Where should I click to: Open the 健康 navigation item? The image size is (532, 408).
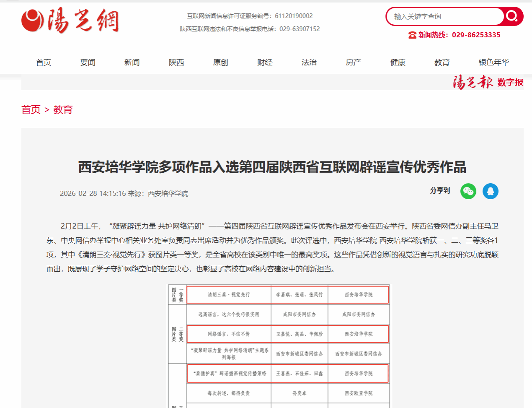398,62
